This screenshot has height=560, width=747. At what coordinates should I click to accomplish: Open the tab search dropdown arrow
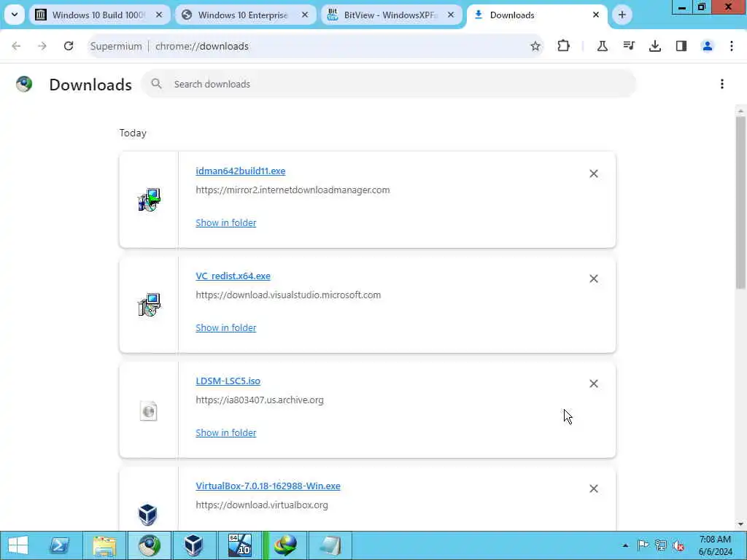pyautogui.click(x=15, y=15)
